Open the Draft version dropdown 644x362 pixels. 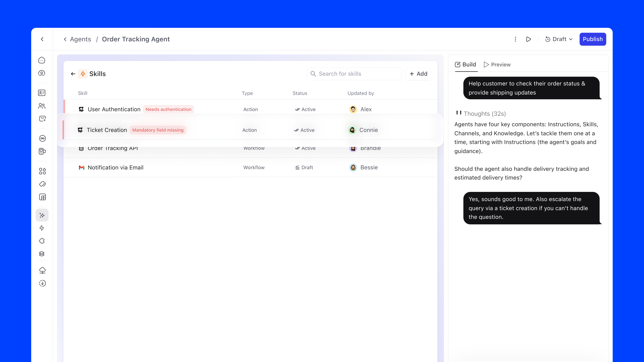pyautogui.click(x=559, y=39)
